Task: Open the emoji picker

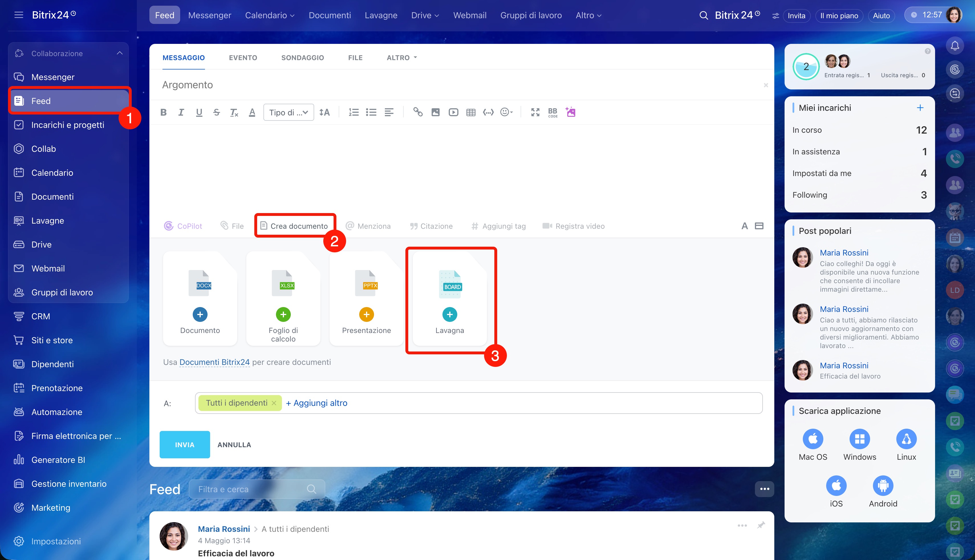Action: (x=506, y=112)
